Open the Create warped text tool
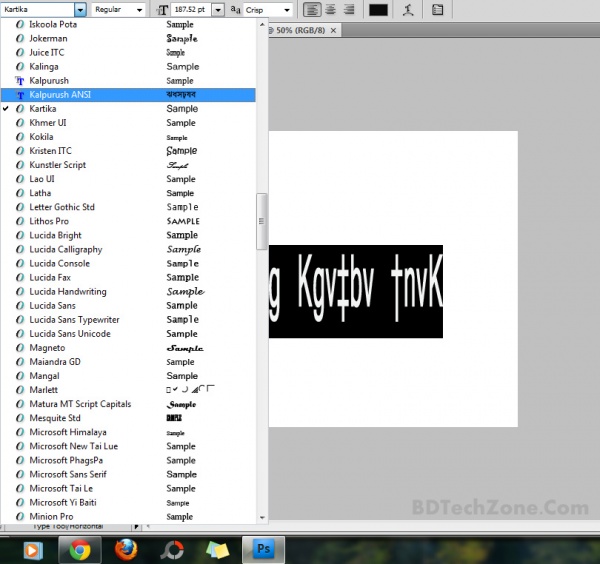The width and height of the screenshot is (600, 564). (x=408, y=10)
